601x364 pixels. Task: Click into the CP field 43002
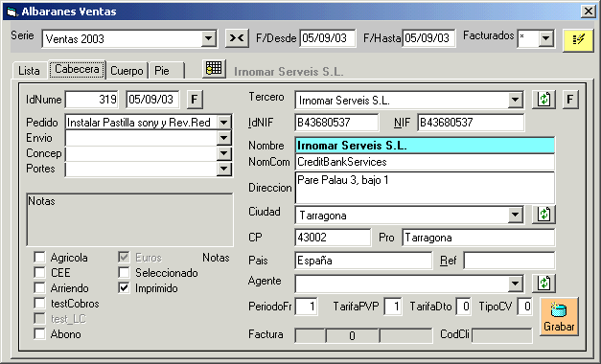tap(333, 238)
